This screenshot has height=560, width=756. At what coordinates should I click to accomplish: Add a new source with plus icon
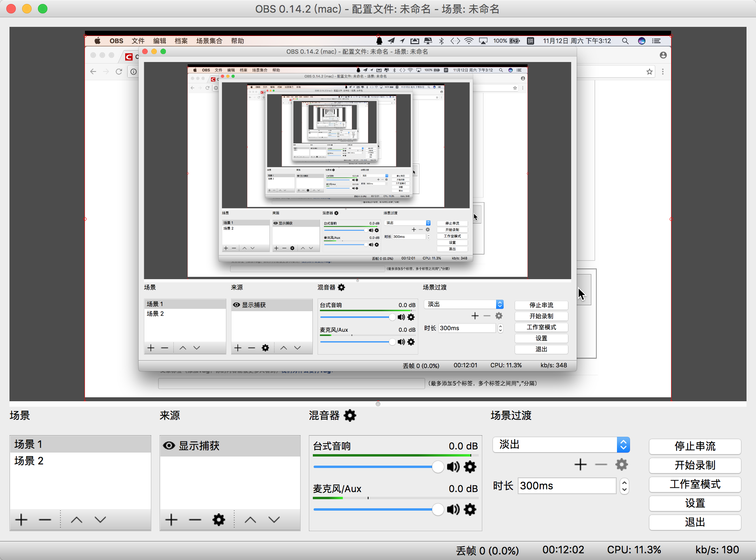point(171,520)
